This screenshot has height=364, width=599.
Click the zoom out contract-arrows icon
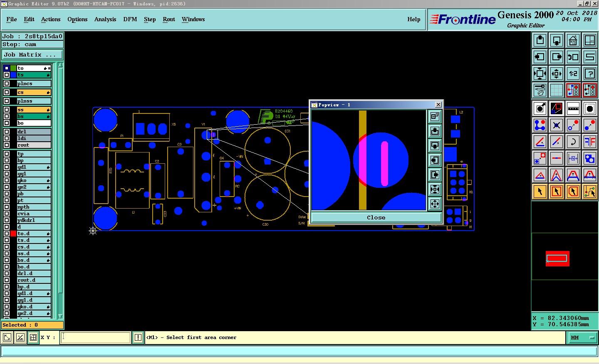coord(557,74)
